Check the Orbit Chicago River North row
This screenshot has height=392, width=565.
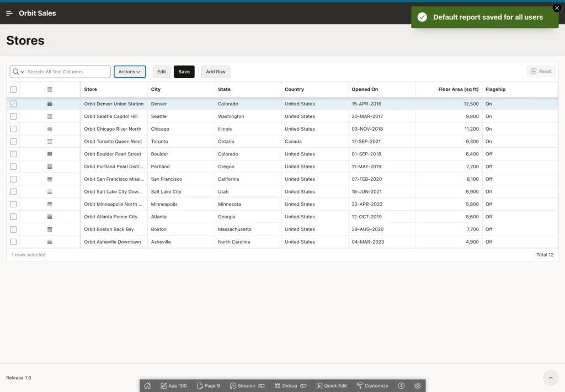(13, 129)
